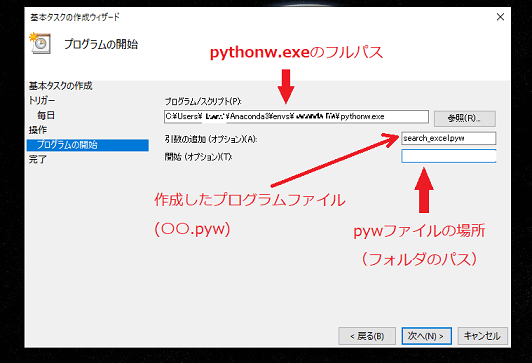532x363 pixels.
Task: Click the 基本タスクの作成ウィザード window title
Action: [x=75, y=17]
